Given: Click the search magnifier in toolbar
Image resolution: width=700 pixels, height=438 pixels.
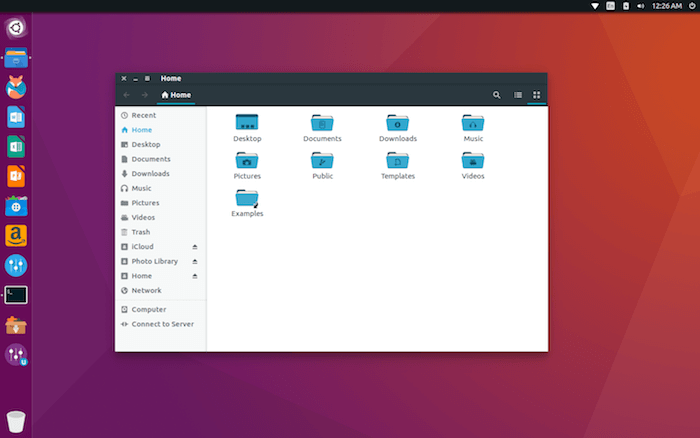Looking at the screenshot, I should (x=496, y=95).
